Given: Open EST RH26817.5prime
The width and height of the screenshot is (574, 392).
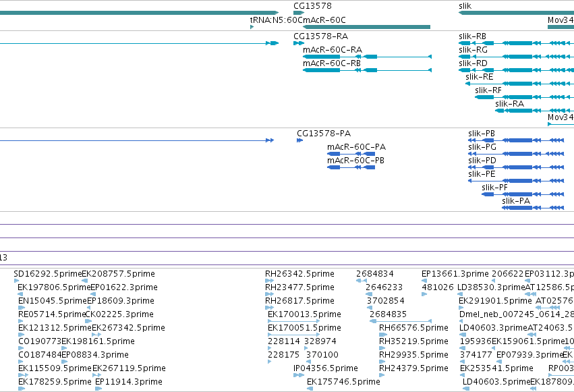Looking at the screenshot, I should [x=299, y=301].
